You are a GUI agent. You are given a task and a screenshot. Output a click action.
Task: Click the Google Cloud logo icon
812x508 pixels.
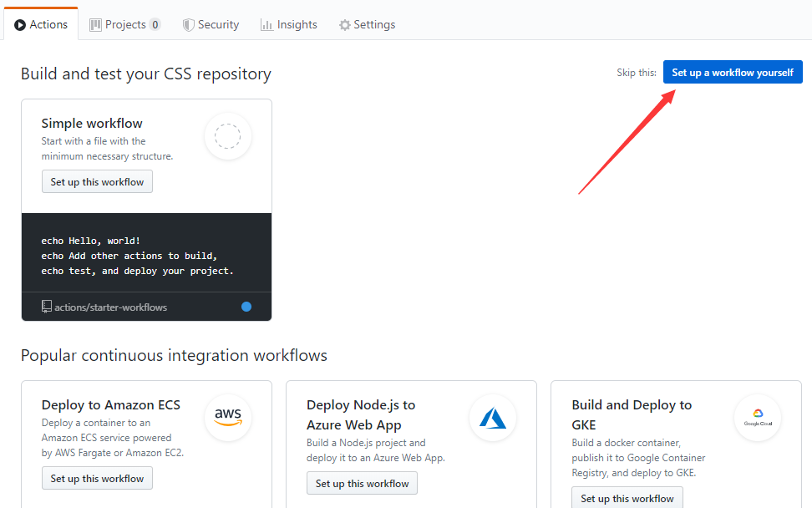point(758,418)
